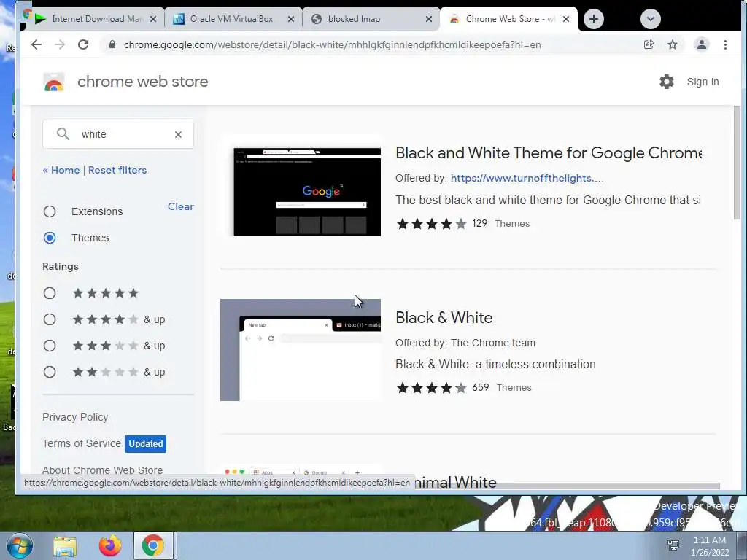The width and height of the screenshot is (747, 560).
Task: Bookmark this page with the star icon
Action: [672, 44]
